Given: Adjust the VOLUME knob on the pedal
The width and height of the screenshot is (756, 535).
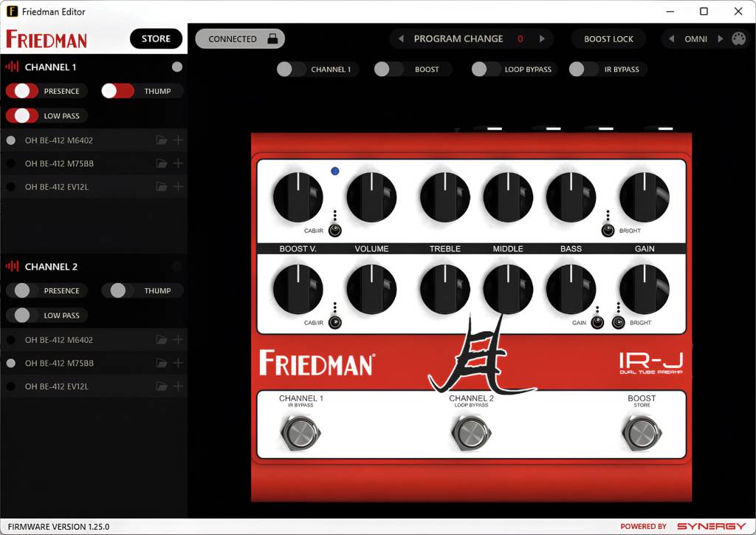Looking at the screenshot, I should pos(371,196).
